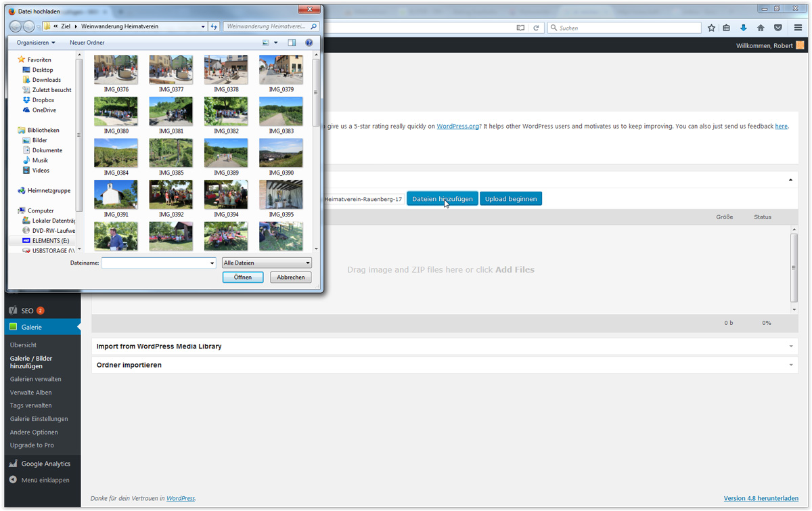The height and width of the screenshot is (511, 812).
Task: Click Firefox reload page icon
Action: [x=536, y=28]
